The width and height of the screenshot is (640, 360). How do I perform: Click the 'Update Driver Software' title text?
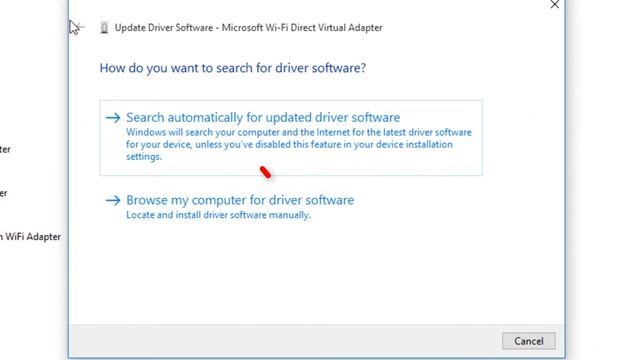(249, 28)
